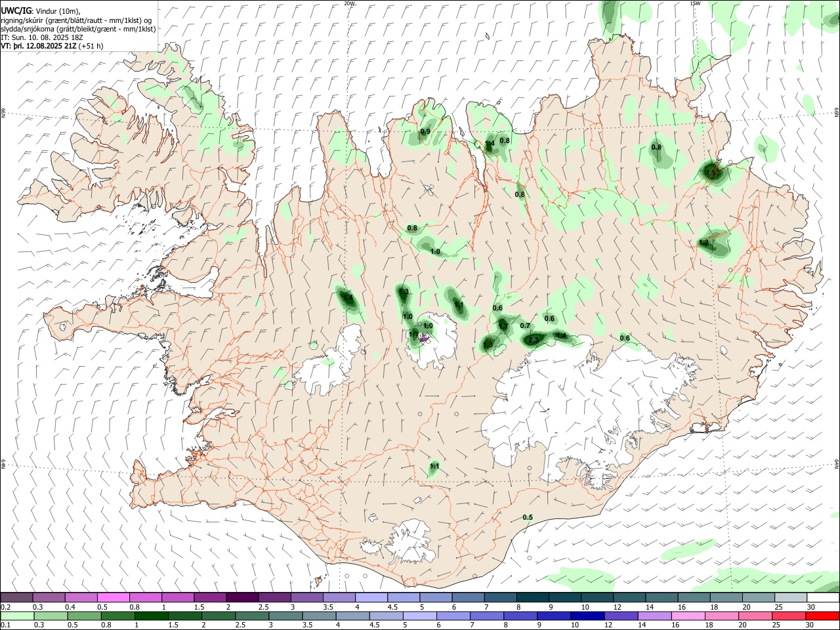Viewport: 840px width, 630px height.
Task: Click the 15W longitude label
Action: point(694,3)
